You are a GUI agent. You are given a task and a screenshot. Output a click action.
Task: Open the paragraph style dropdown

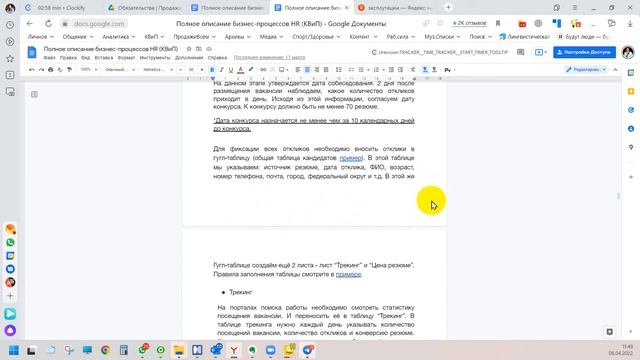click(x=120, y=70)
